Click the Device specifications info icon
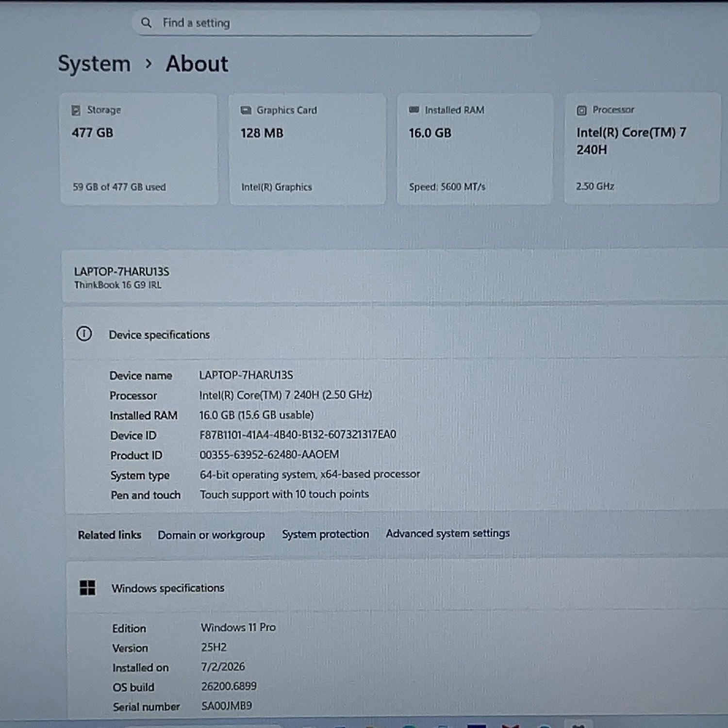The height and width of the screenshot is (728, 728). (x=84, y=334)
